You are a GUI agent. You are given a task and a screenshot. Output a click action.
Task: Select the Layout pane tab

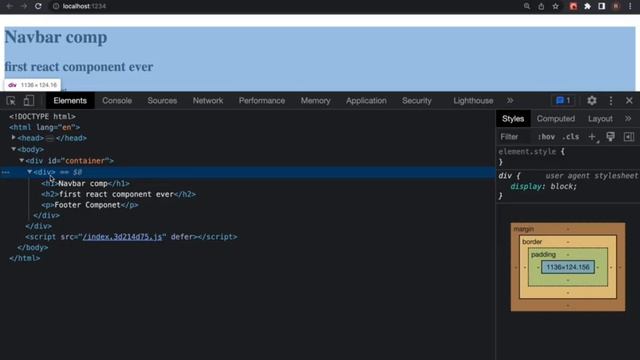[600, 118]
